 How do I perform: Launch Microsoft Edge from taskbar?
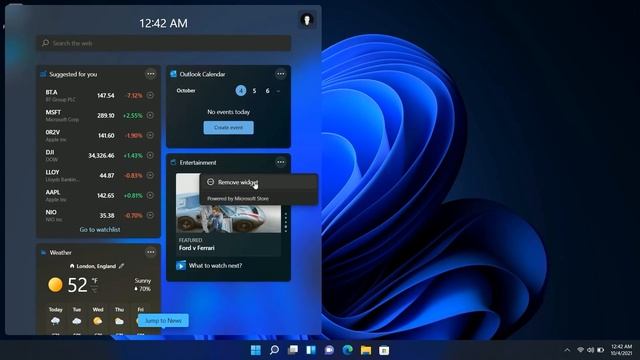[347, 350]
